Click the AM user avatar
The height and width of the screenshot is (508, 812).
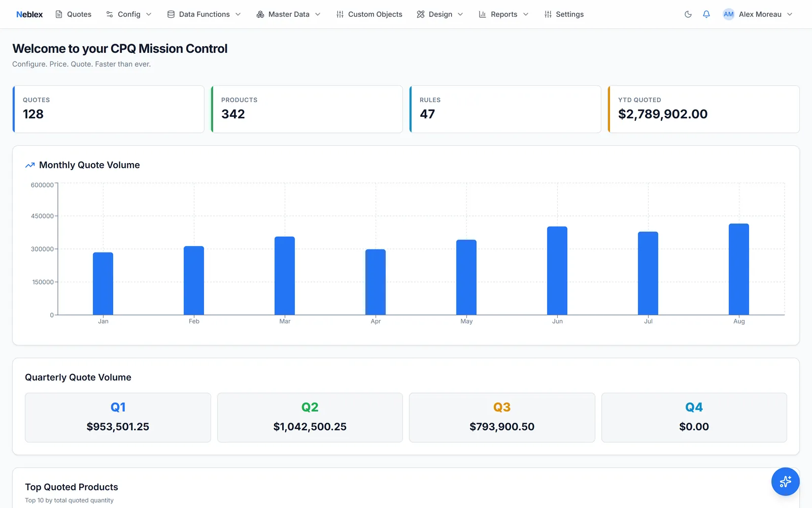point(729,14)
